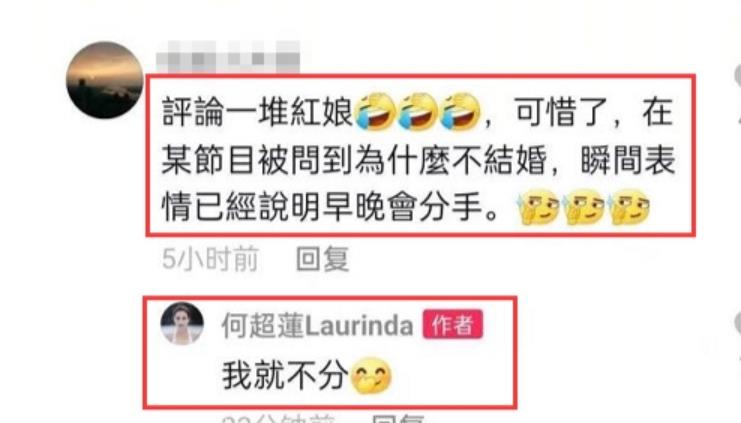741x423 pixels.
Task: Tap the cut-off 回复 below the author's reply
Action: point(398,419)
